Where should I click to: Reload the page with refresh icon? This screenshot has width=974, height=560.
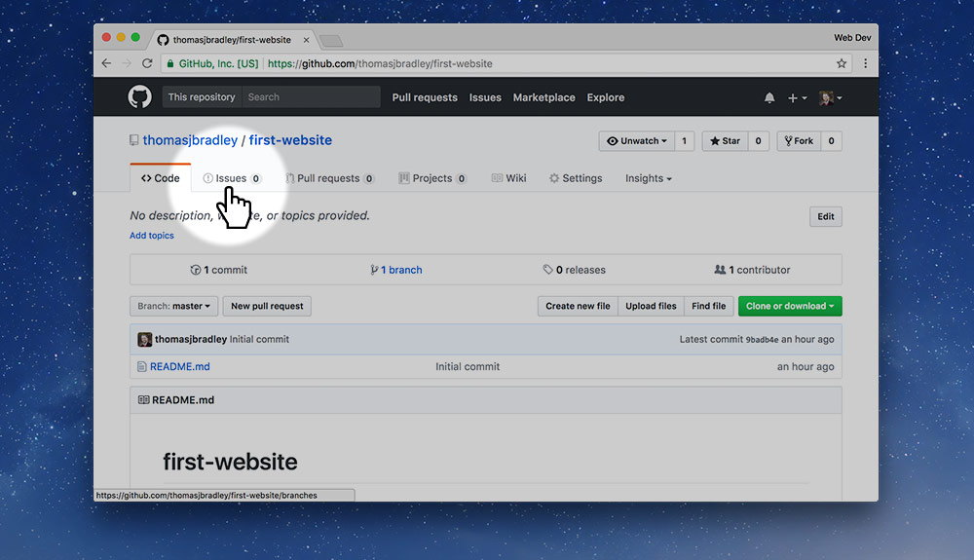coord(147,63)
